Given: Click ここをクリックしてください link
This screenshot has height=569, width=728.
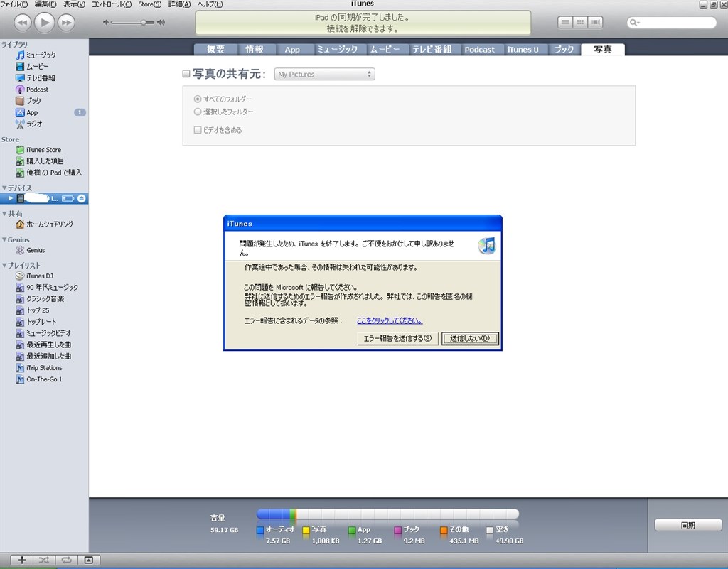Looking at the screenshot, I should pos(390,320).
